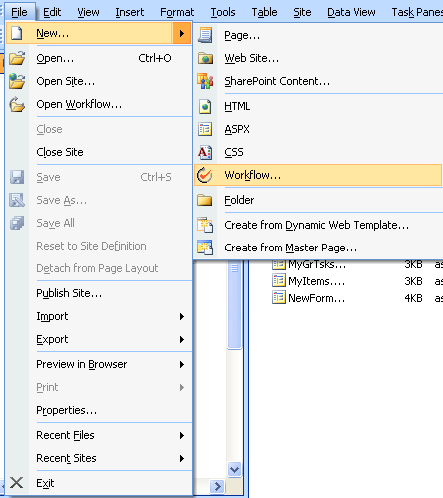
Task: Click the vertical scrollbar down arrow
Action: click(x=235, y=469)
